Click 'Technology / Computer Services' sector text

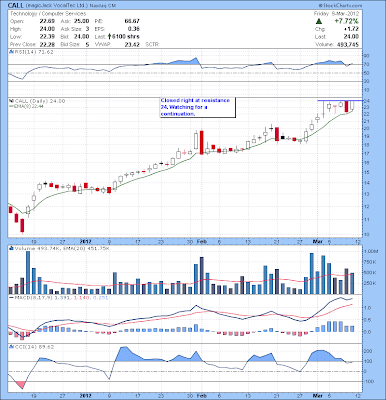48,14
